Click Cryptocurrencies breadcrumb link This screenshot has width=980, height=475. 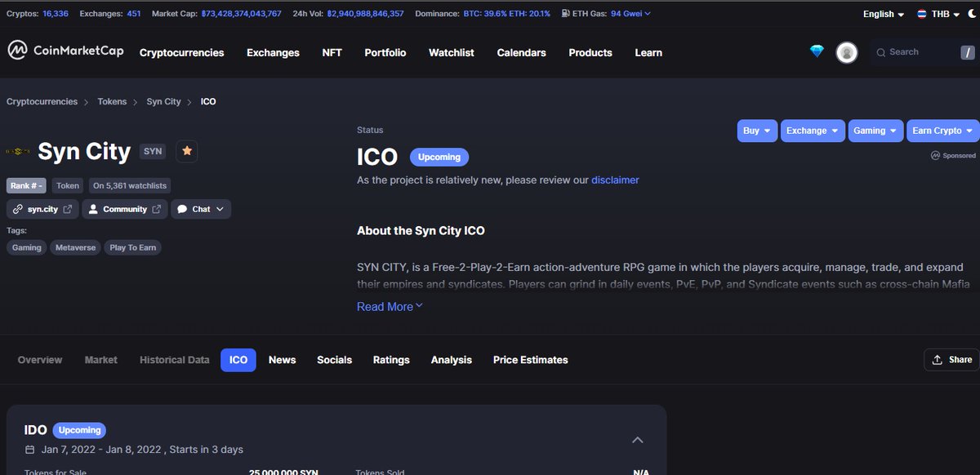[x=42, y=102]
